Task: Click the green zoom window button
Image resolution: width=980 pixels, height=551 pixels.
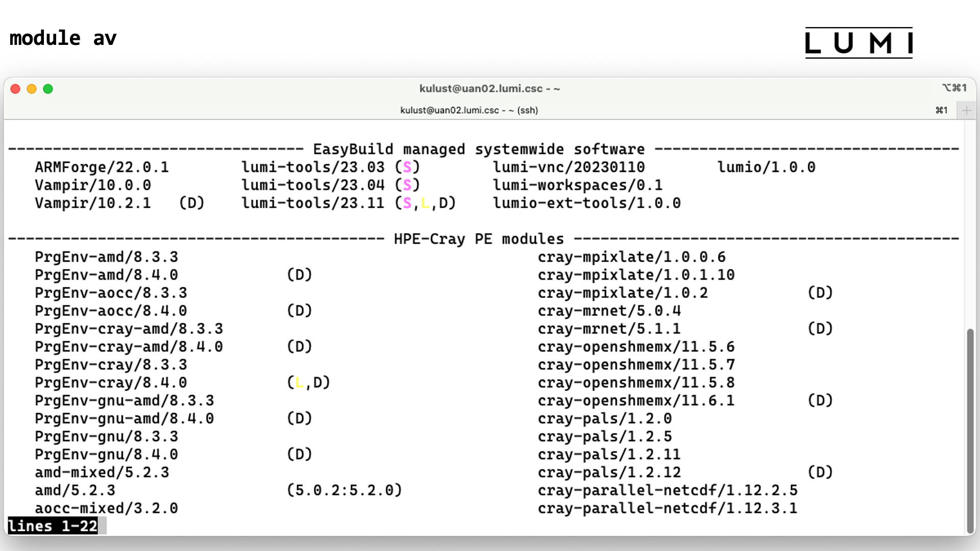Action: [x=48, y=89]
